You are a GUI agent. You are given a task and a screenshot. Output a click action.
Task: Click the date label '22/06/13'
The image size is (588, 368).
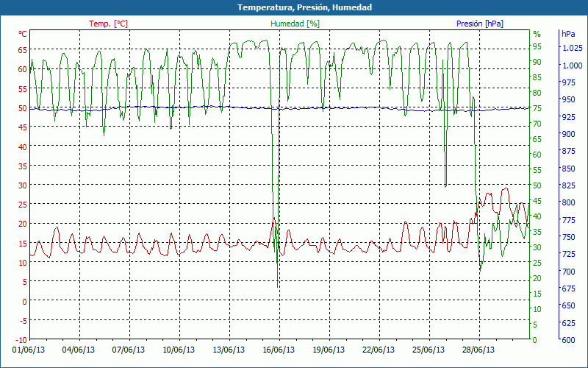[x=379, y=350]
